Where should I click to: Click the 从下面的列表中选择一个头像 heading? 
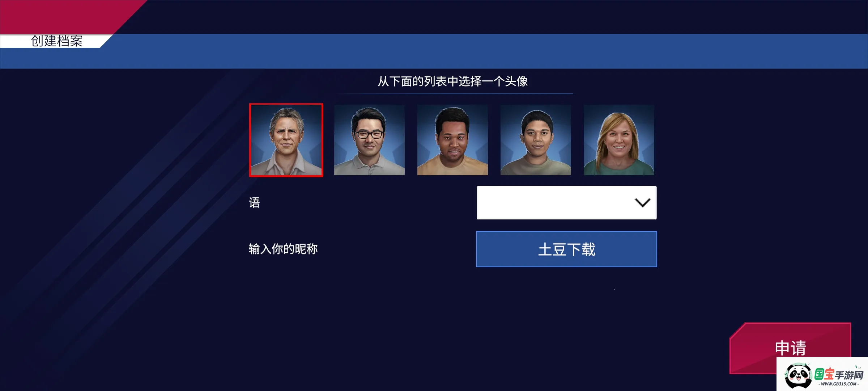click(x=453, y=81)
